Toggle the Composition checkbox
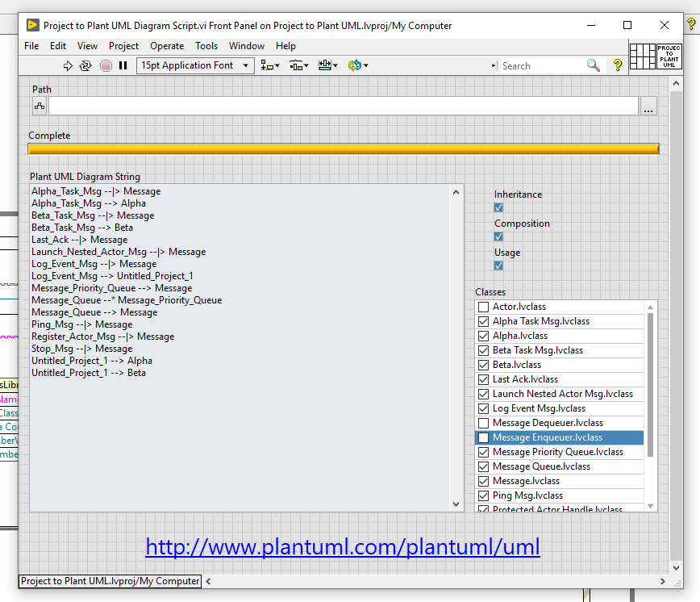The height and width of the screenshot is (602, 700). coord(498,236)
